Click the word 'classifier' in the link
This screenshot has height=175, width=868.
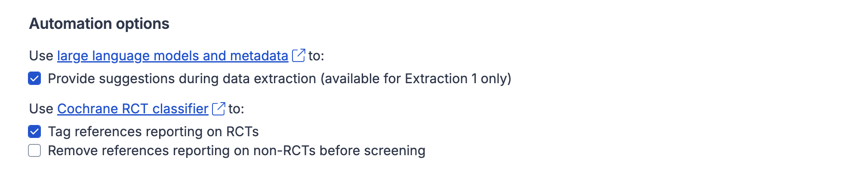180,109
